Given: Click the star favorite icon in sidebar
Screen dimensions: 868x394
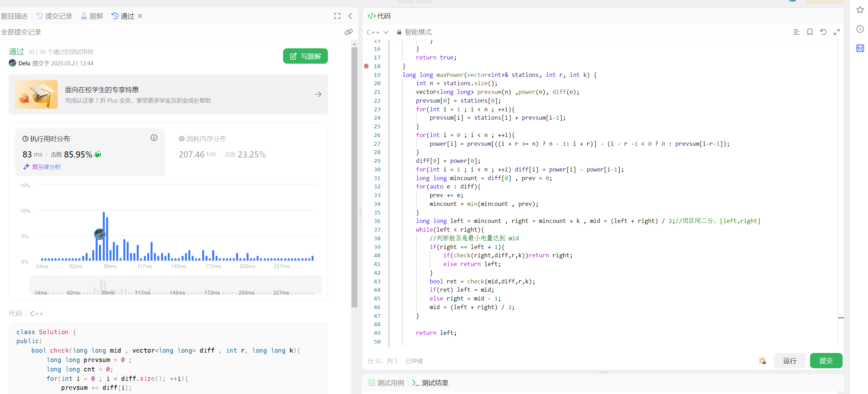Looking at the screenshot, I should click(860, 10).
